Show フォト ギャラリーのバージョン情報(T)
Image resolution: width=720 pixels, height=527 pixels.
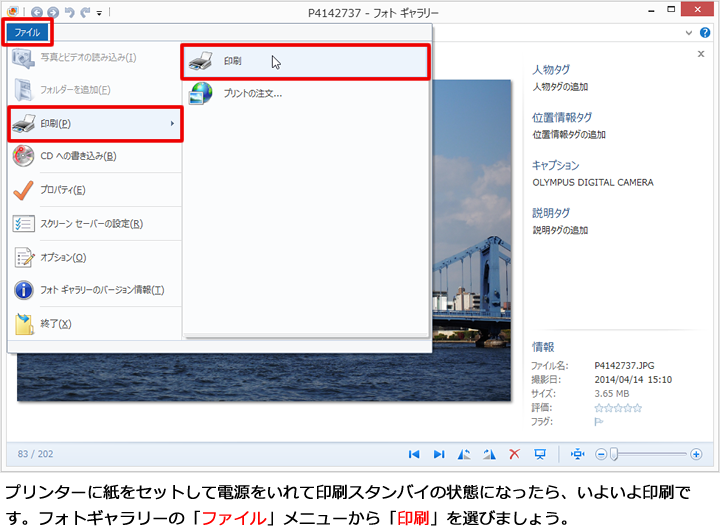[96, 290]
